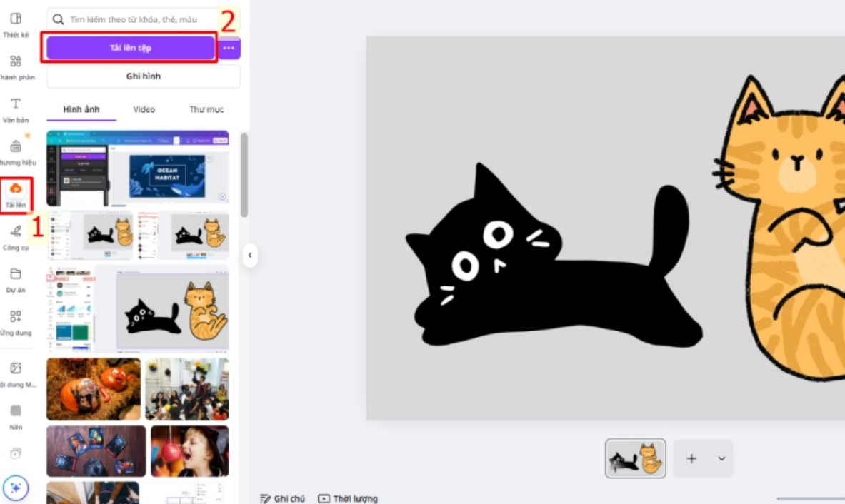The width and height of the screenshot is (845, 504).
Task: Click the Tải lên tệp upload button
Action: point(130,48)
